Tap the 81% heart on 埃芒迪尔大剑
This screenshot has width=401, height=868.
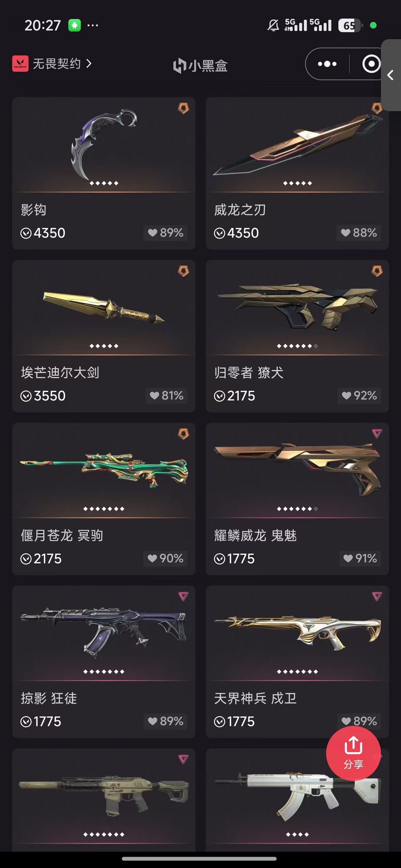click(166, 396)
